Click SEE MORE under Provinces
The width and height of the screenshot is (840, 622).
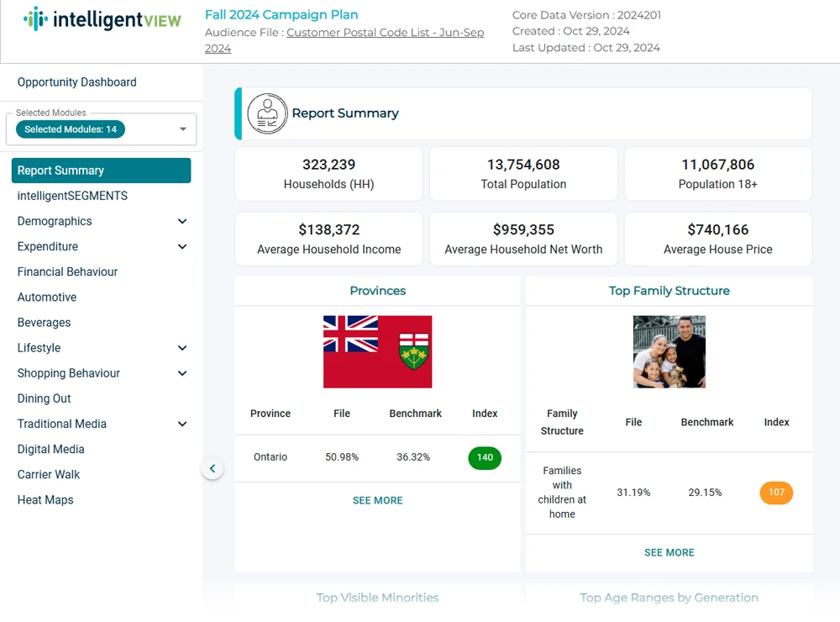click(x=377, y=500)
